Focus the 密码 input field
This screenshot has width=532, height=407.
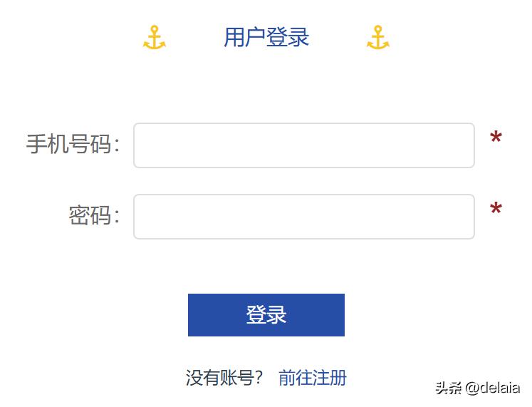click(x=304, y=217)
